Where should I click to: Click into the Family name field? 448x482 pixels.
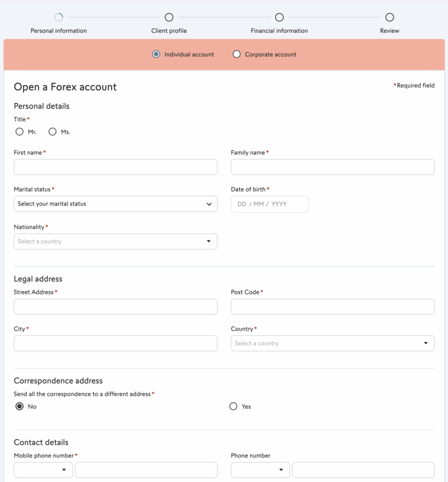332,167
